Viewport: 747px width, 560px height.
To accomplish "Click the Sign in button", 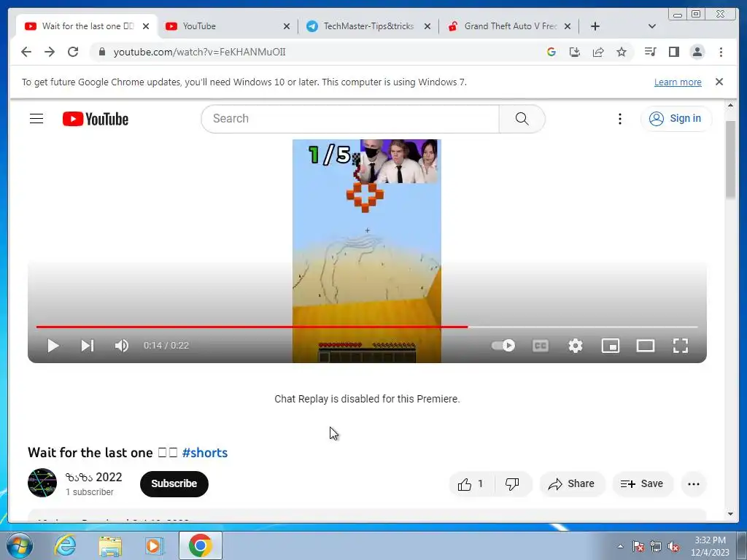I will tap(676, 119).
